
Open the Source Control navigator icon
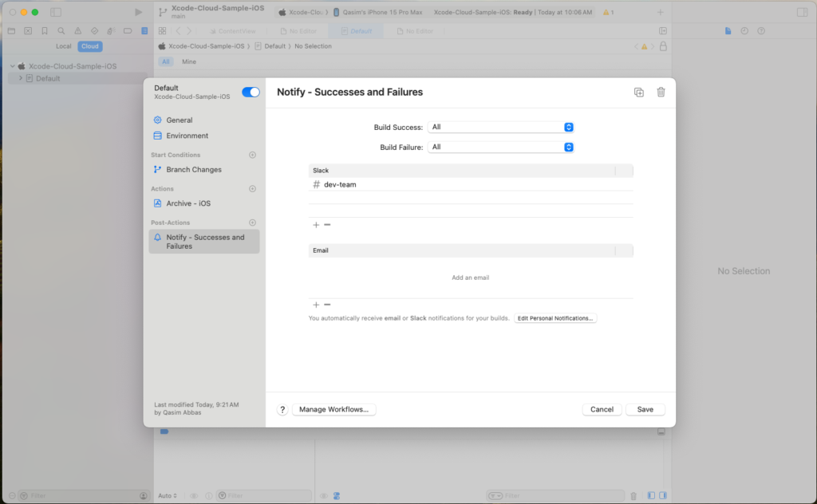(28, 31)
